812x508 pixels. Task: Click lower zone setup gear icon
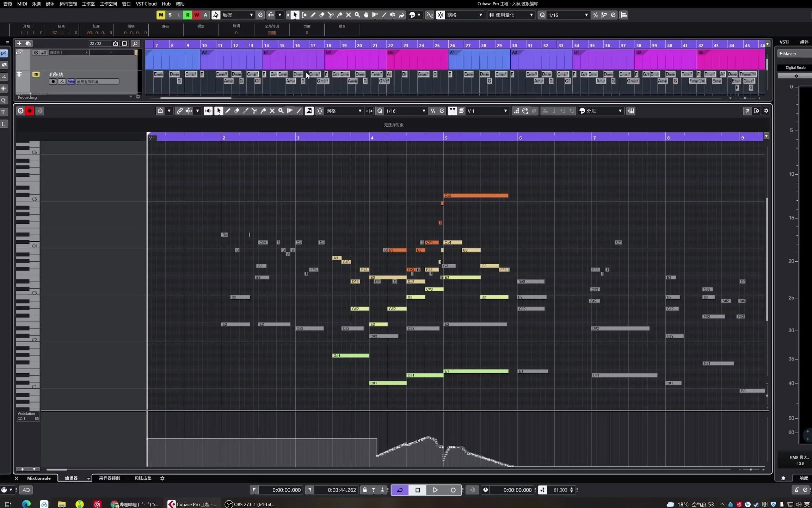click(162, 478)
